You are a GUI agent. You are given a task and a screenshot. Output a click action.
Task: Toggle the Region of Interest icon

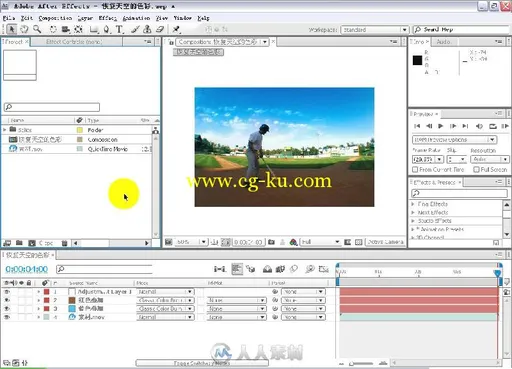347,242
